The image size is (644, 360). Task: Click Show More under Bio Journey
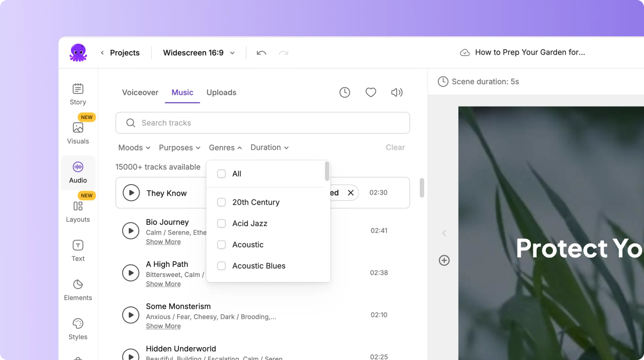[163, 242]
